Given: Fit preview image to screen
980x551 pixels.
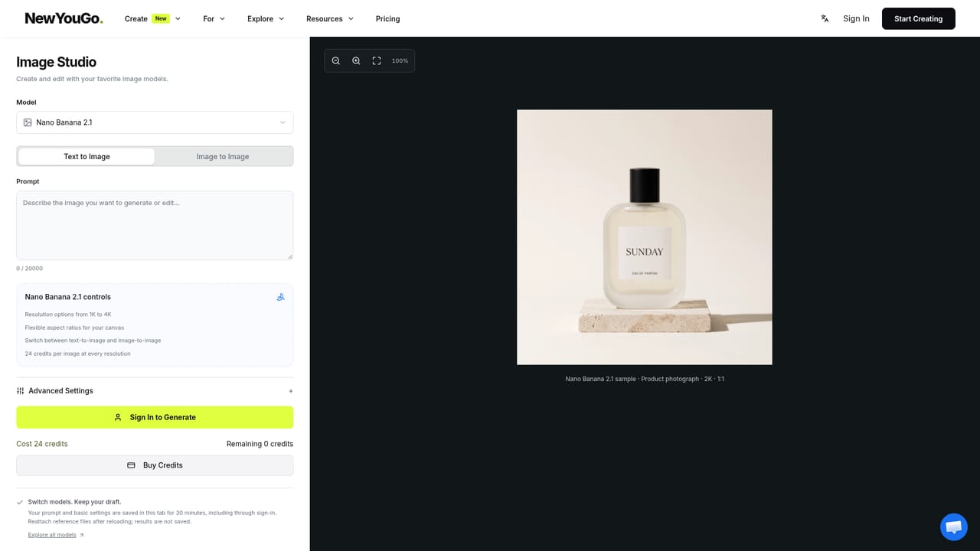Looking at the screenshot, I should (x=377, y=60).
